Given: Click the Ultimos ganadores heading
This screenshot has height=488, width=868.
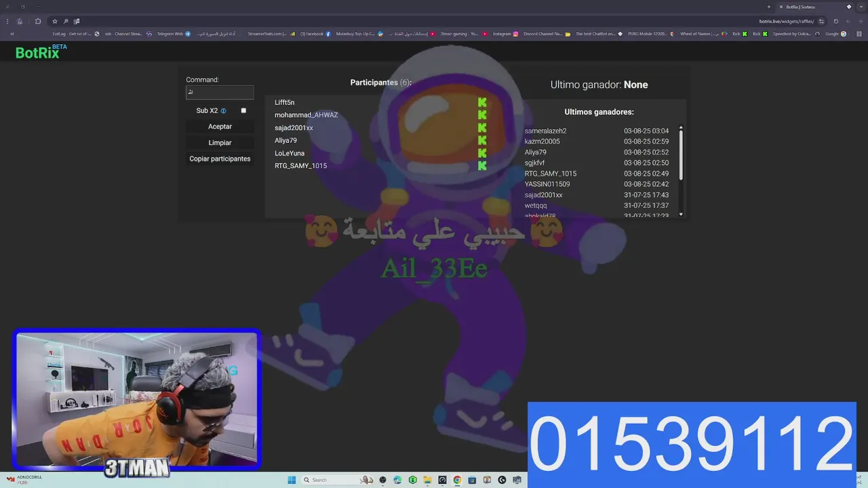Looking at the screenshot, I should click(599, 112).
